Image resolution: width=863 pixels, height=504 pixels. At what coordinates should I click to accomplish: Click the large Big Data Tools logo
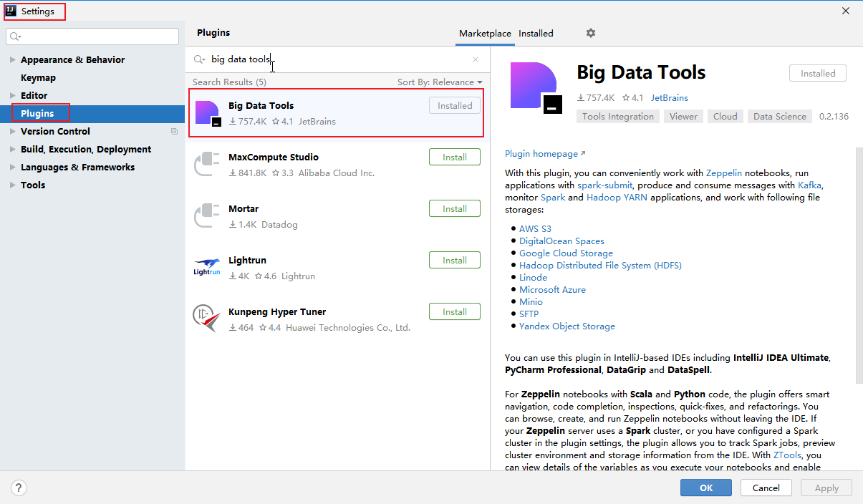[536, 87]
